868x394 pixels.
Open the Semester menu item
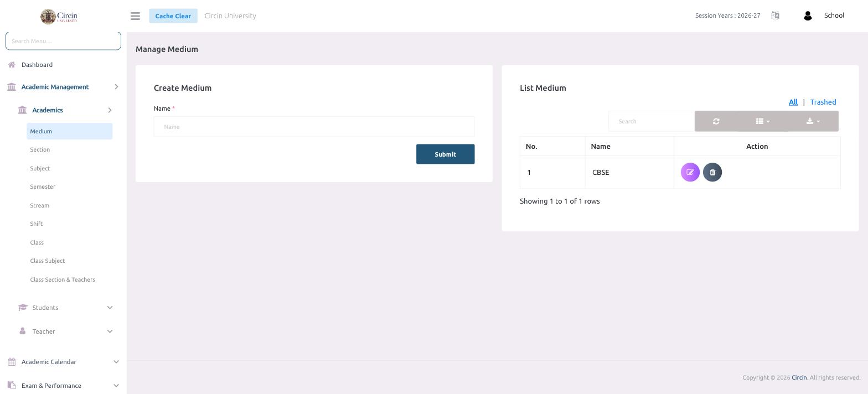click(x=43, y=186)
